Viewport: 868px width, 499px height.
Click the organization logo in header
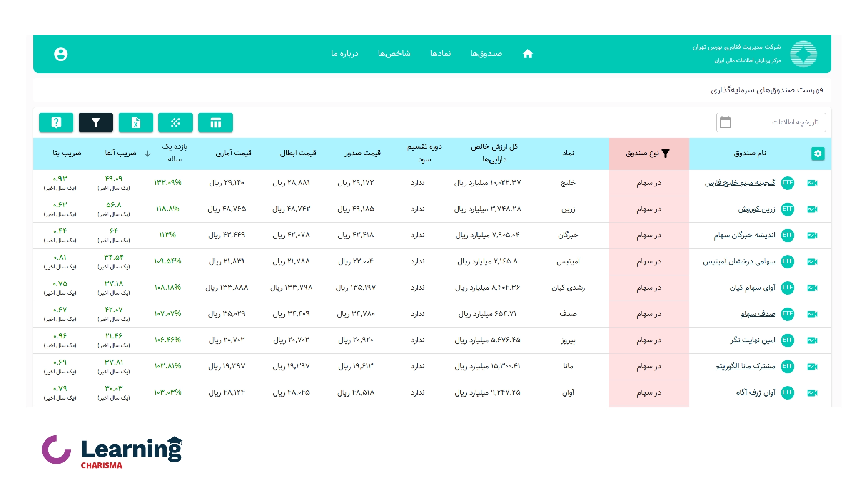click(x=803, y=54)
